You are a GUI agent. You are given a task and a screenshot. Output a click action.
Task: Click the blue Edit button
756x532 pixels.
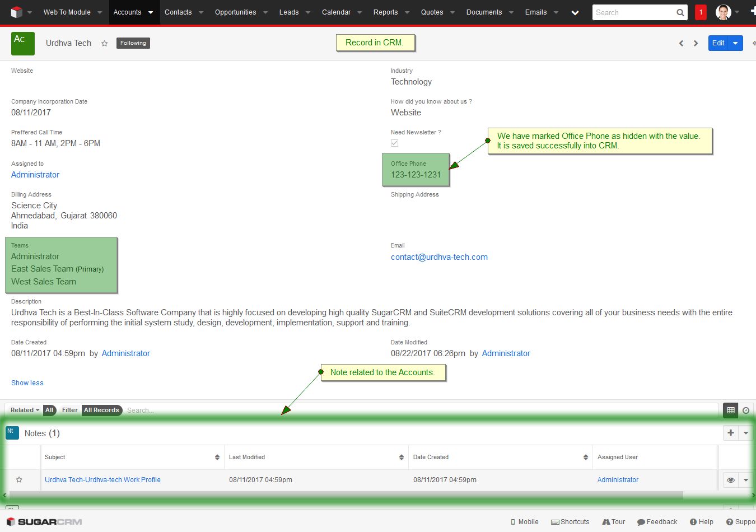coord(718,43)
